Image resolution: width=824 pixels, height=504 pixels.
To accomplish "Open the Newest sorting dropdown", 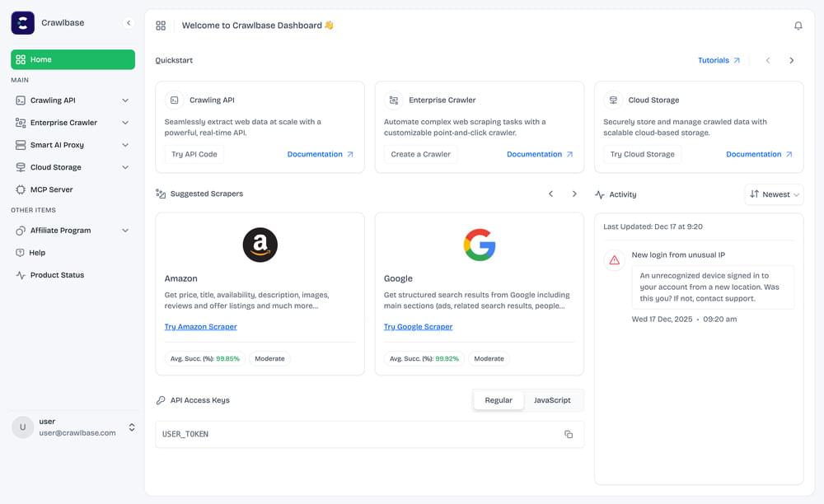I will (773, 194).
